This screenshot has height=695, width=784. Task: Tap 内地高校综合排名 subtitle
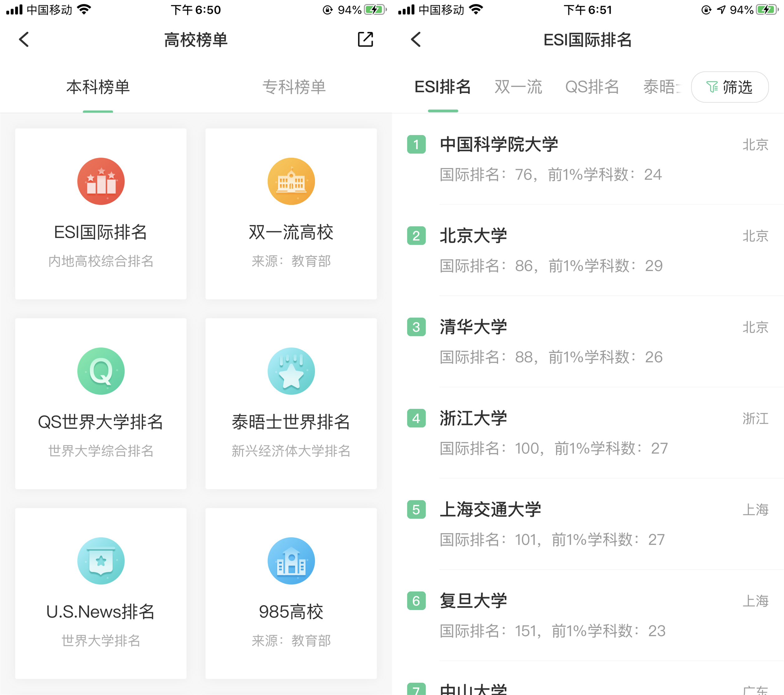101,261
